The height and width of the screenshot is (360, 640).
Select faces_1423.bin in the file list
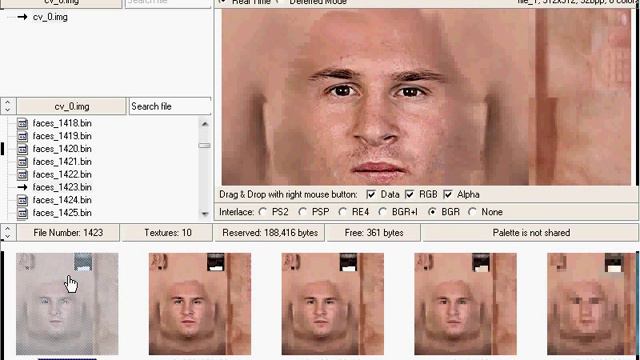(x=62, y=187)
